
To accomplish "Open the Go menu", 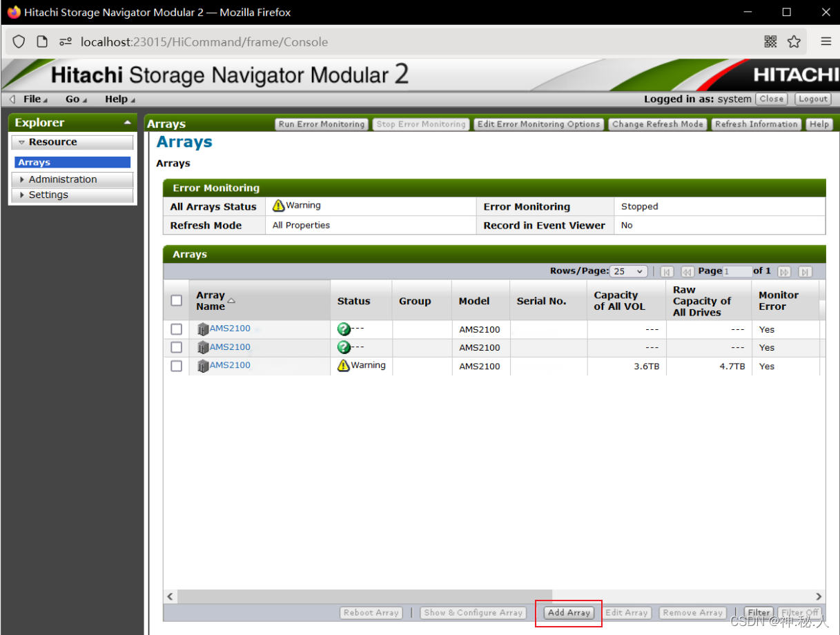I will point(76,99).
